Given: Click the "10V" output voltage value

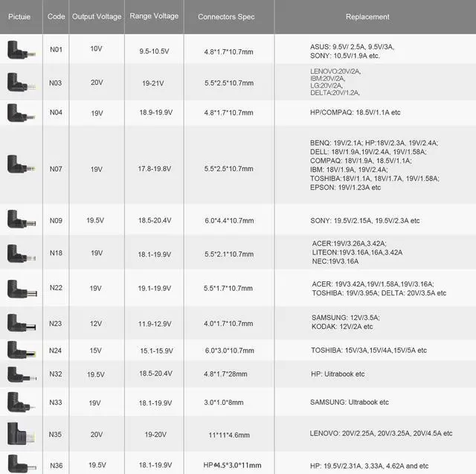Looking at the screenshot, I should [x=96, y=49].
